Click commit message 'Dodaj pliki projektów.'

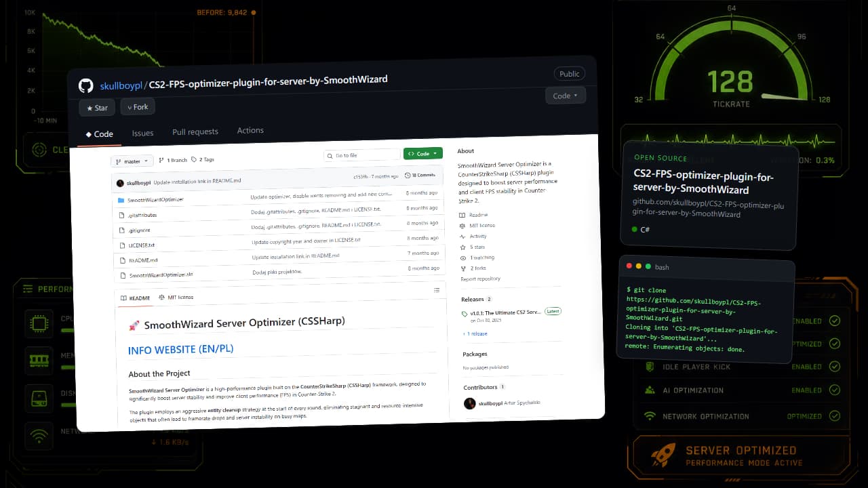click(277, 272)
